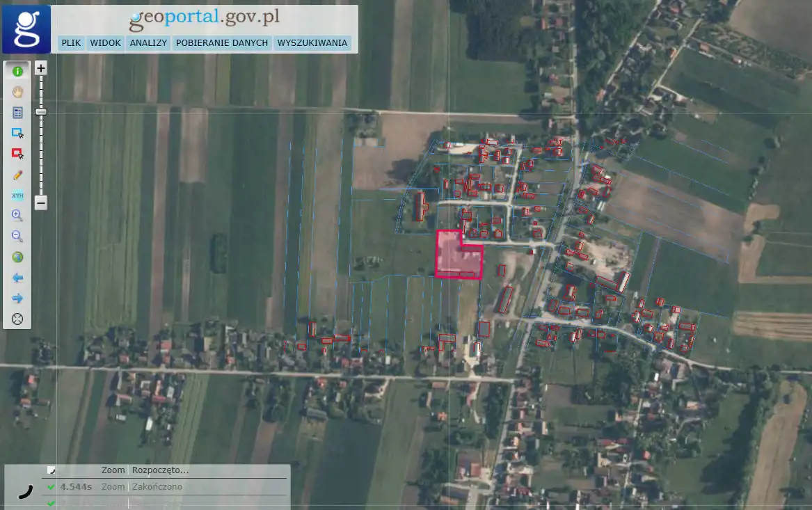Select the green info identify tool
Screen dimensions: 812x510
(17, 71)
